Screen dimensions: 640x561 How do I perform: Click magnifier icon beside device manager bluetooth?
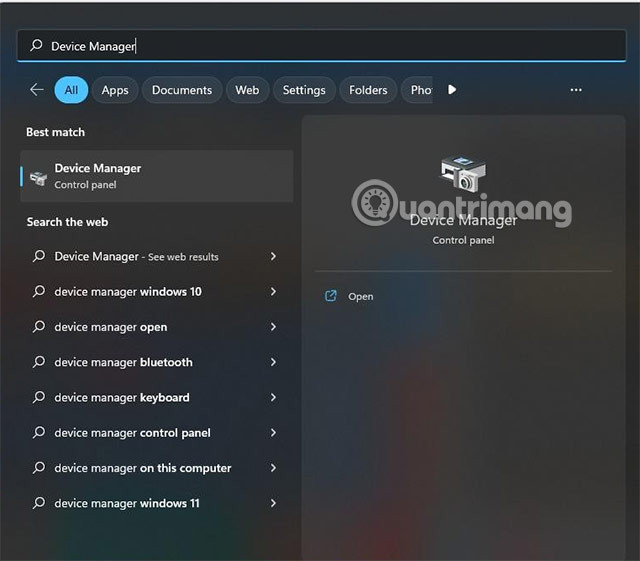click(39, 362)
